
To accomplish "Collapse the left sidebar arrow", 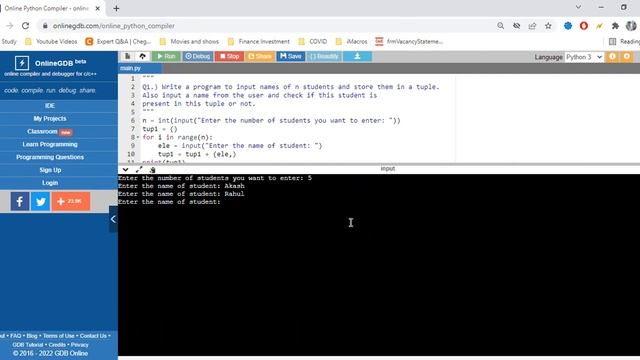I will pos(113,219).
